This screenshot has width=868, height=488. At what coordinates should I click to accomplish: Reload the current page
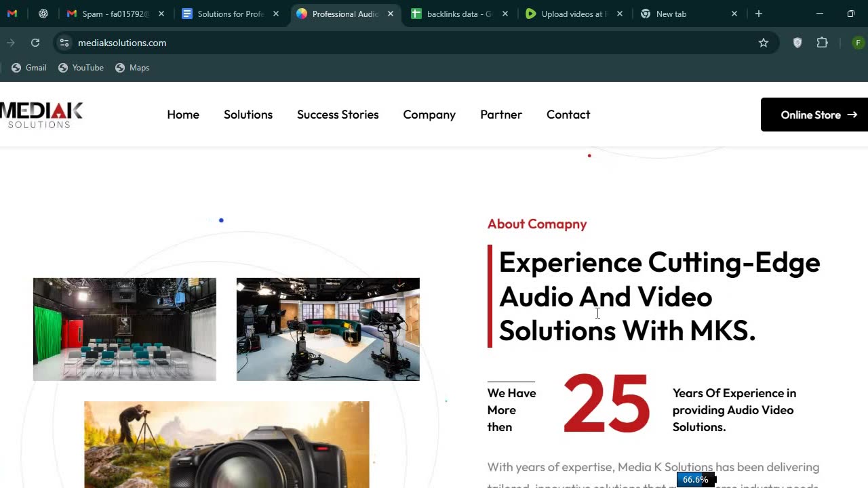35,43
